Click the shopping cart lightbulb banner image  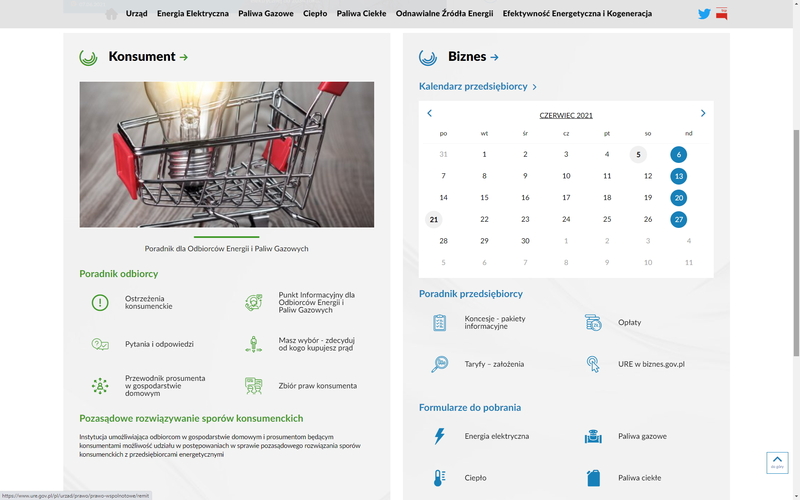tap(227, 155)
